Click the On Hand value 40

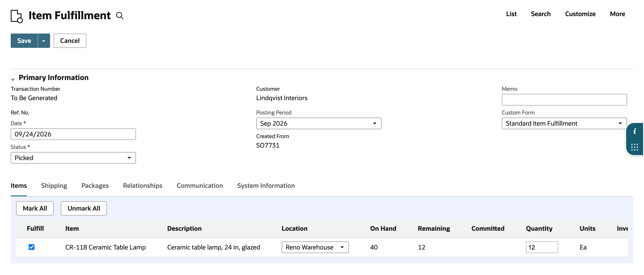pyautogui.click(x=374, y=247)
